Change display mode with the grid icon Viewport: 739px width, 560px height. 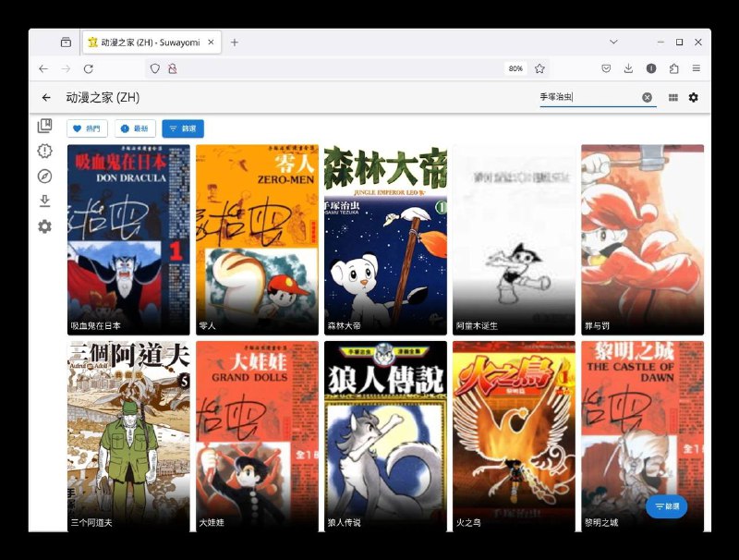pyautogui.click(x=672, y=97)
